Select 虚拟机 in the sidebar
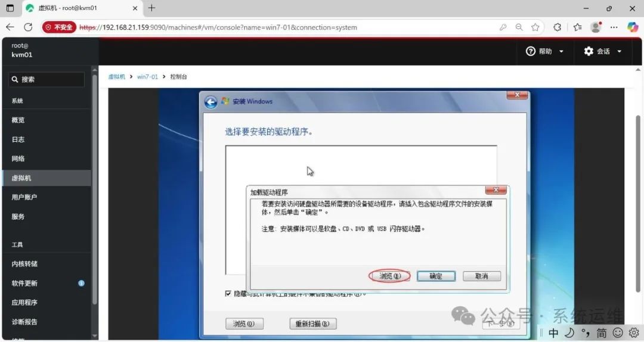This screenshot has width=644, height=342. pyautogui.click(x=47, y=178)
